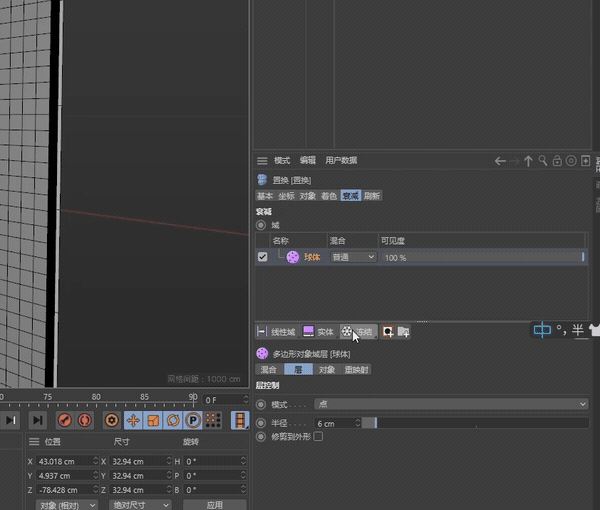Toggle scale keyframe recording icon
Screen dimensions: 600x510
click(153, 420)
